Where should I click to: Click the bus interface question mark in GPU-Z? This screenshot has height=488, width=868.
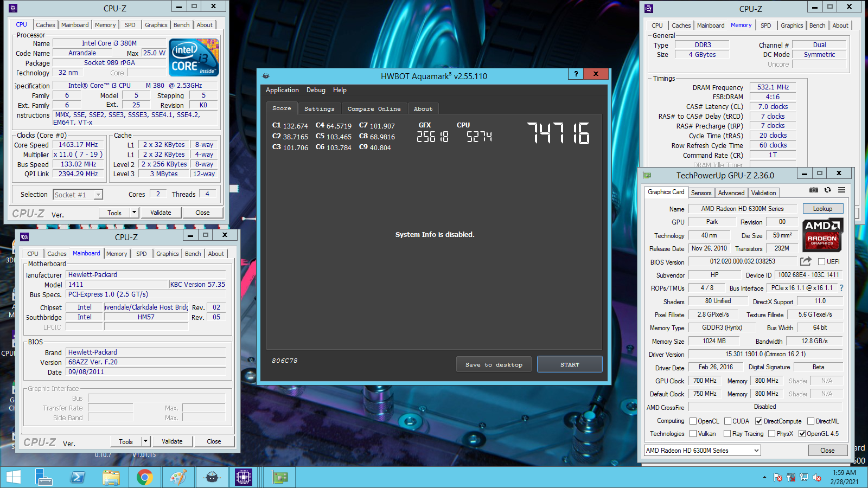(x=841, y=288)
